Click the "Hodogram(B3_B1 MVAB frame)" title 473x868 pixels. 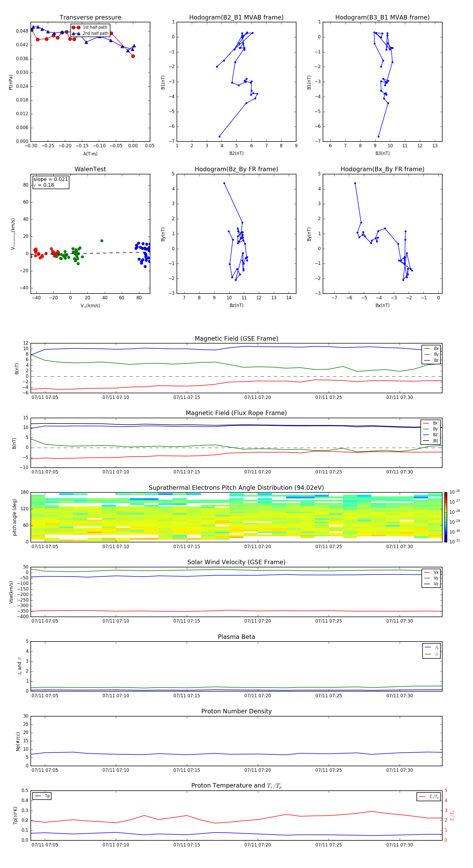pyautogui.click(x=382, y=18)
